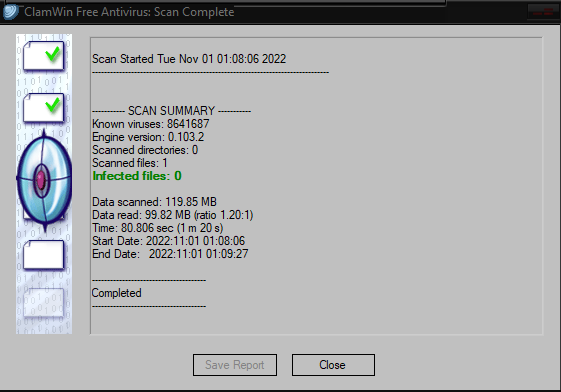
Task: Click the 'ClamWin Free Antivirus: Scan Complete' title
Action: point(129,12)
